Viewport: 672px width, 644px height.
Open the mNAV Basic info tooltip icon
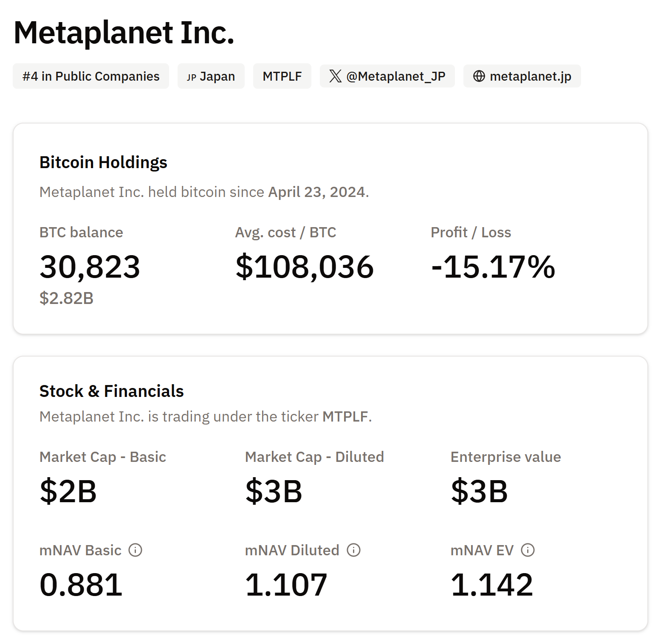(x=135, y=550)
